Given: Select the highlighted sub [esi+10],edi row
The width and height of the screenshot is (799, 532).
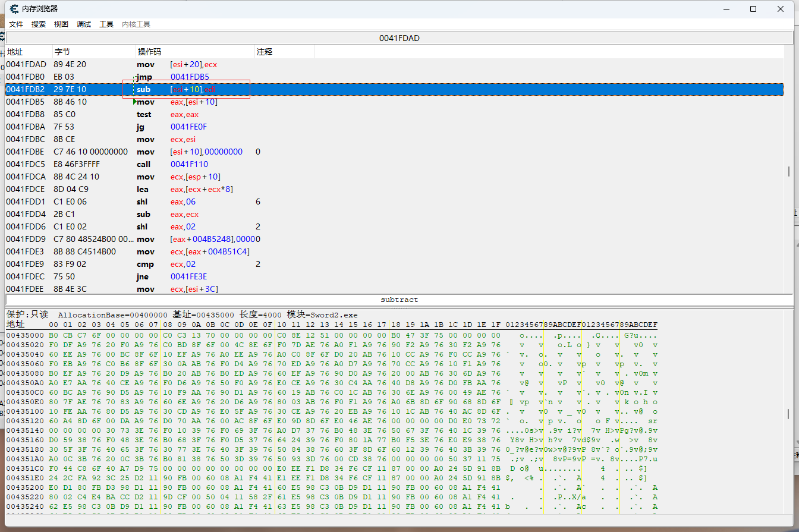Looking at the screenshot, I should click(x=394, y=89).
